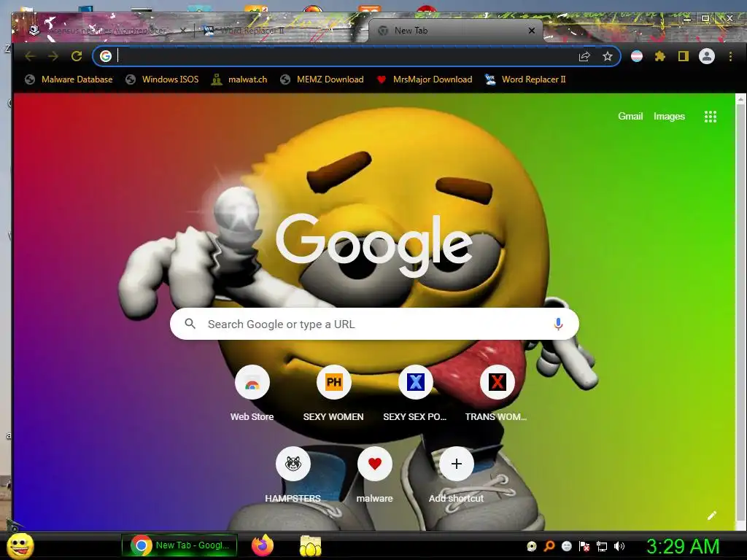Open malwat.ch bookmark
This screenshot has height=560, width=747.
click(239, 79)
